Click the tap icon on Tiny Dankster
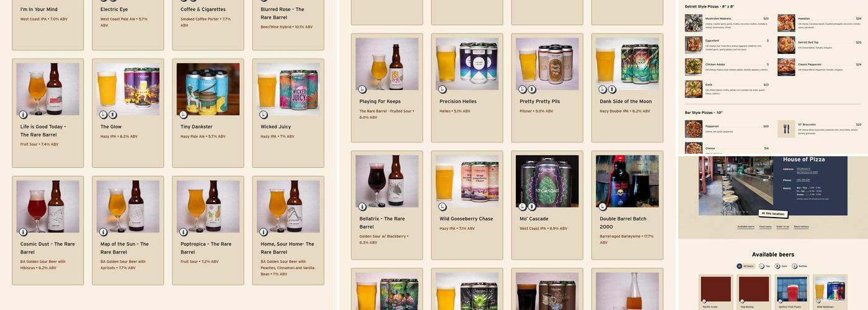 coord(184,115)
